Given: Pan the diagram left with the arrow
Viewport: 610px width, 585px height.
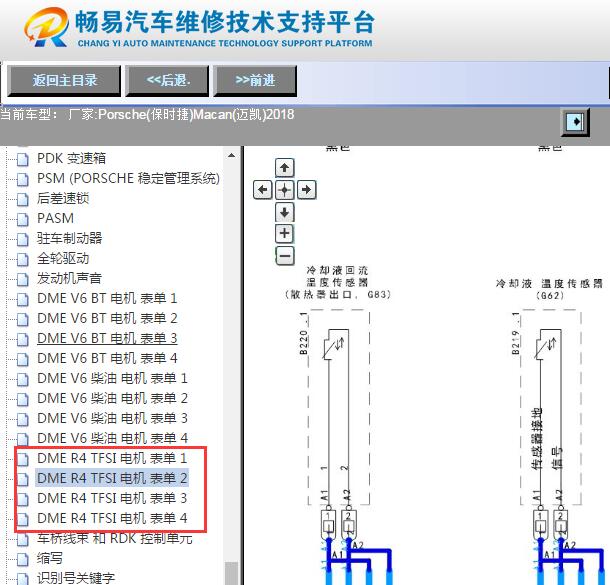Looking at the screenshot, I should point(262,190).
